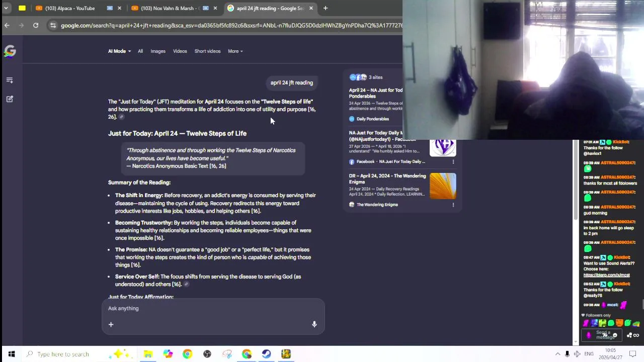Viewport: 644px width, 362px height.
Task: Click the april 24 jft reading query bubble
Action: click(292, 83)
